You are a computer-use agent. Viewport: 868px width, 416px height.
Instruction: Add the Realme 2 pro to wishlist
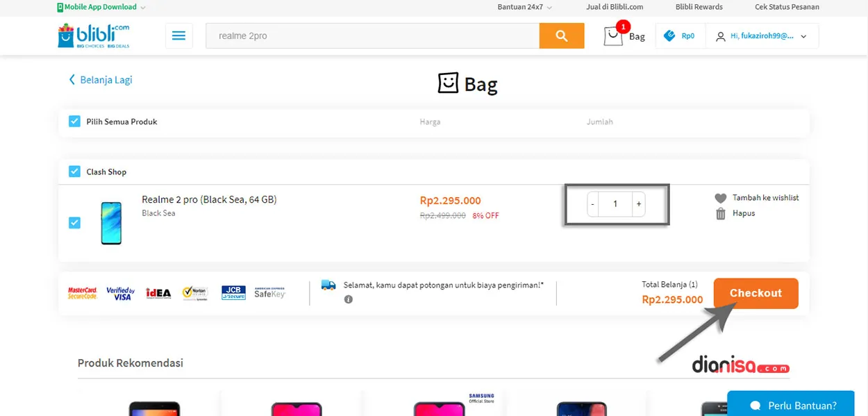(x=721, y=197)
